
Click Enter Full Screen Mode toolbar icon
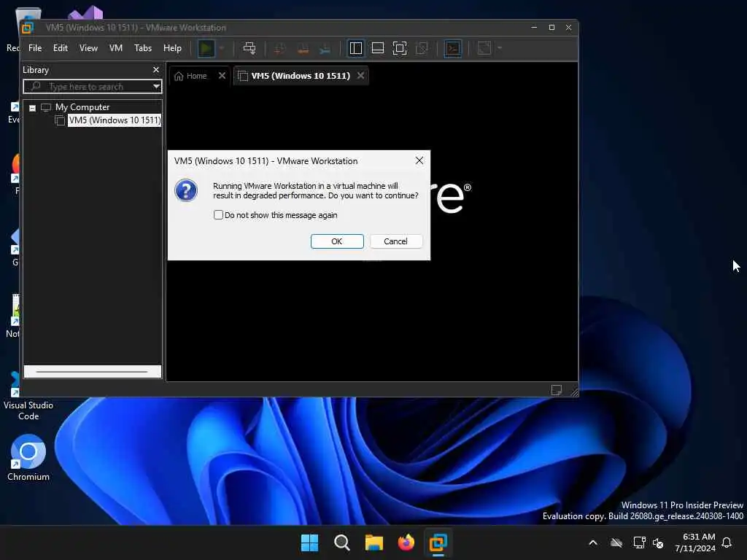point(400,48)
